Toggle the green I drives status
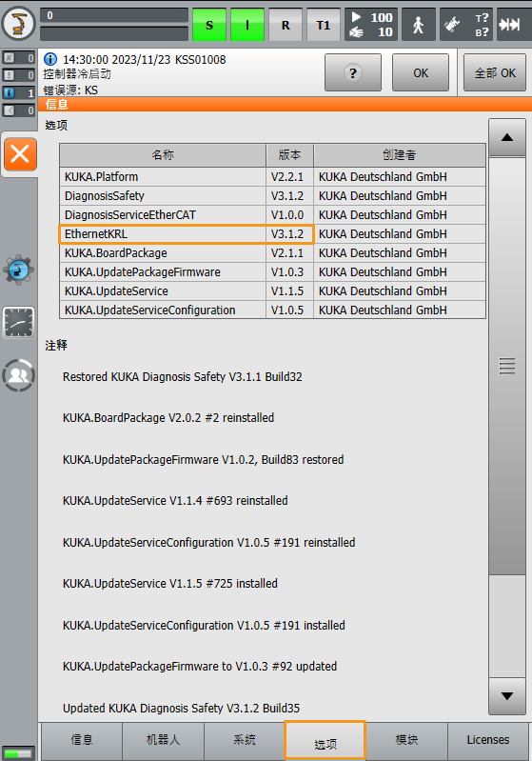This screenshot has width=532, height=761. 247,24
